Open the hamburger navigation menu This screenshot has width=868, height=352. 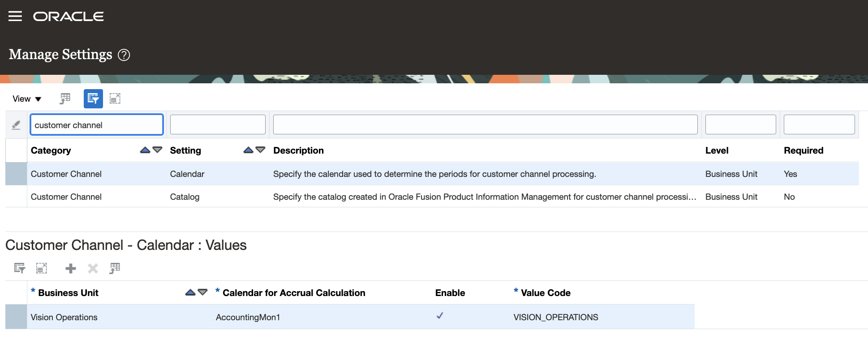click(15, 17)
